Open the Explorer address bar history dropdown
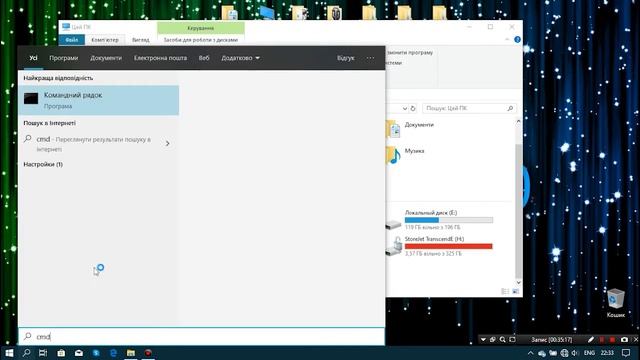Screen dimensions: 640x360 [404, 109]
